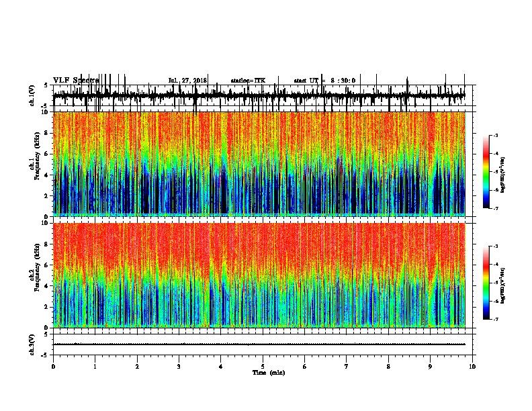The image size is (532, 411).
Task: Click the ch.1 frequency tick label "8"
Action: pos(47,133)
